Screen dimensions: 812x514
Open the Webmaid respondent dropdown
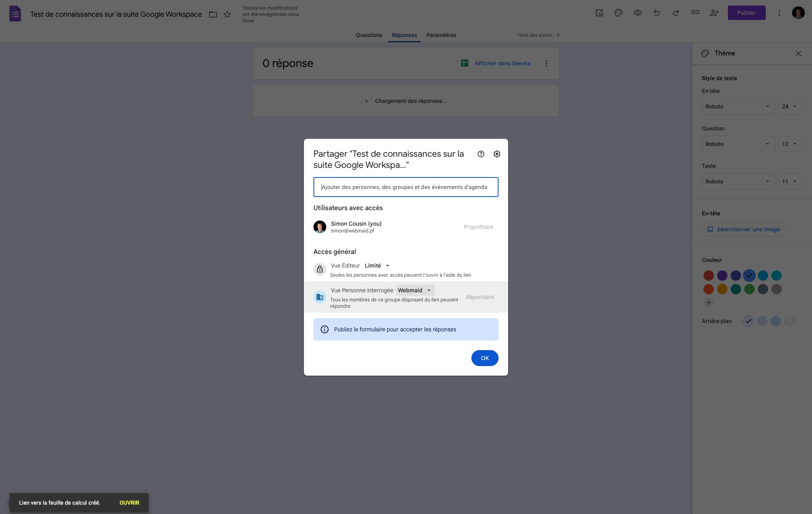pos(415,290)
